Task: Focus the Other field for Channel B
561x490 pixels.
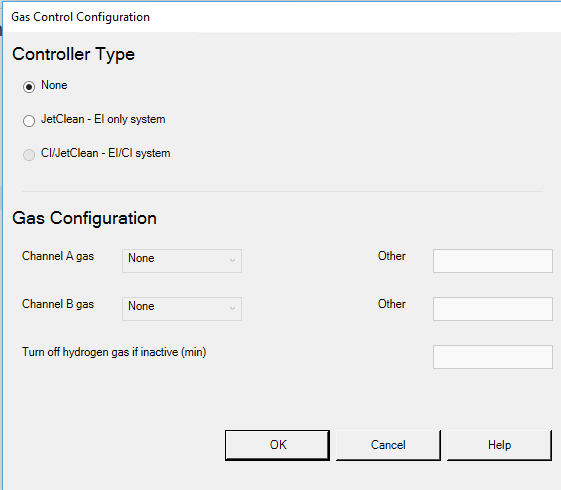Action: pos(493,309)
